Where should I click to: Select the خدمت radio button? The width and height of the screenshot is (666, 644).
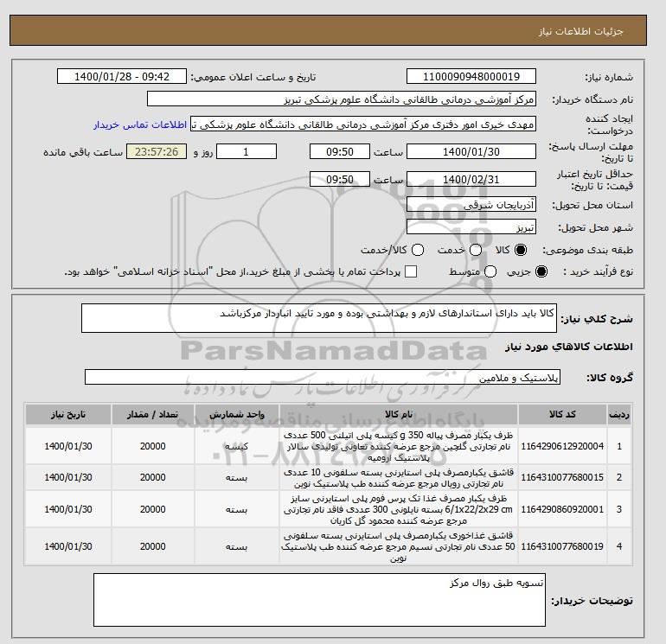[476, 250]
